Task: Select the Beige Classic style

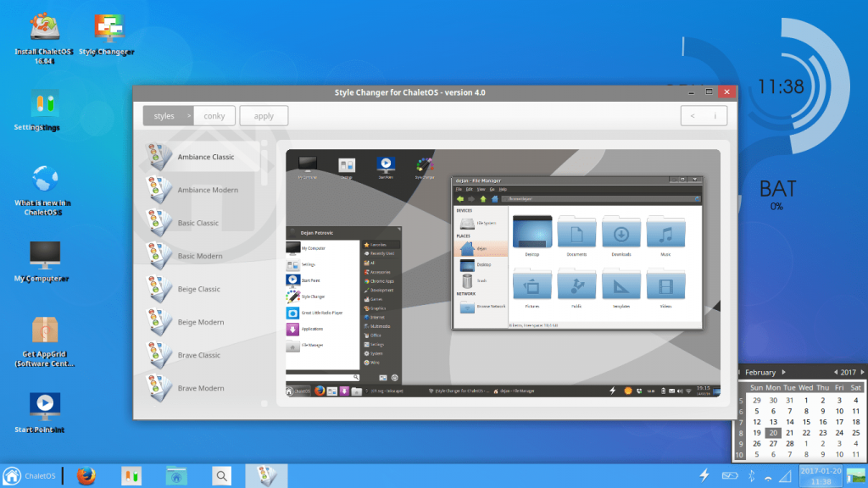Action: point(202,289)
